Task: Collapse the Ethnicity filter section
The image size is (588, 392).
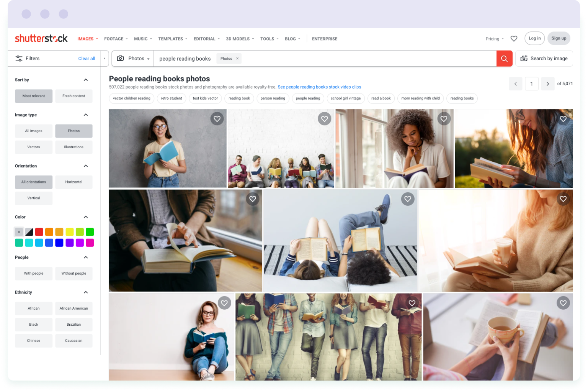Action: 85,292
